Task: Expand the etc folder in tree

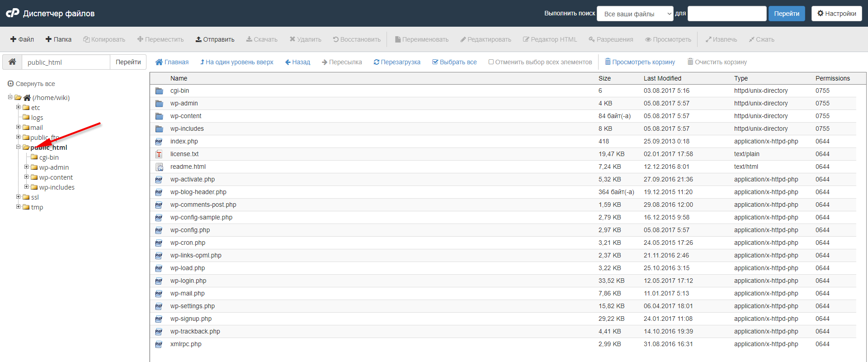Action: (x=19, y=107)
